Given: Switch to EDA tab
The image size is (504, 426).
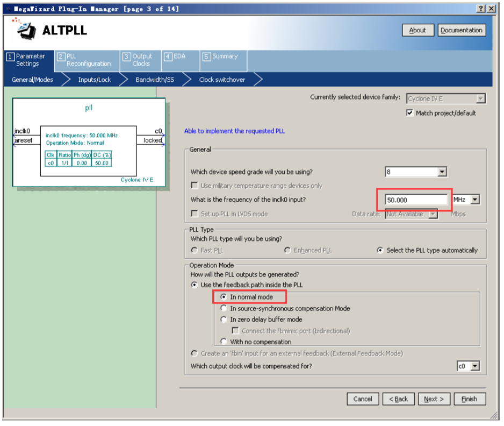Looking at the screenshot, I should point(181,60).
